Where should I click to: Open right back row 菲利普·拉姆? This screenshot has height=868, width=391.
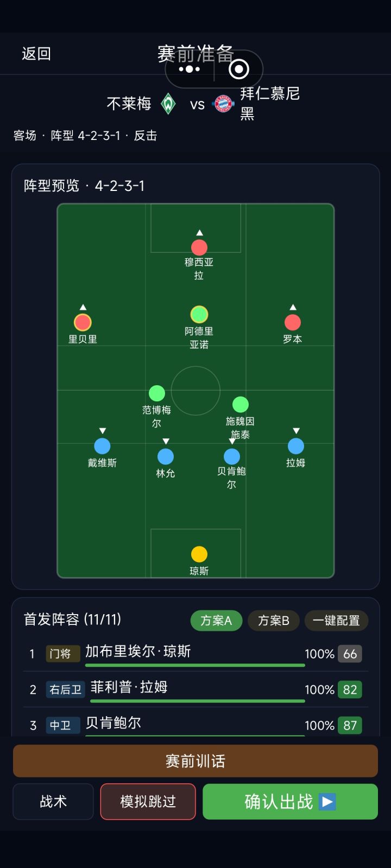pyautogui.click(x=195, y=690)
